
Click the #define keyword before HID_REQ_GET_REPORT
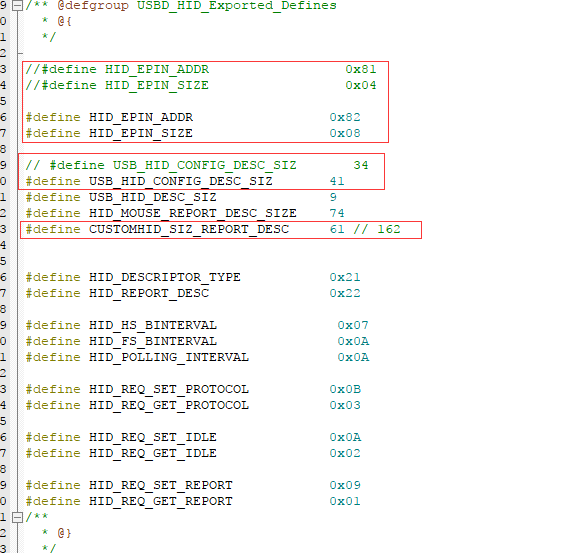click(53, 501)
